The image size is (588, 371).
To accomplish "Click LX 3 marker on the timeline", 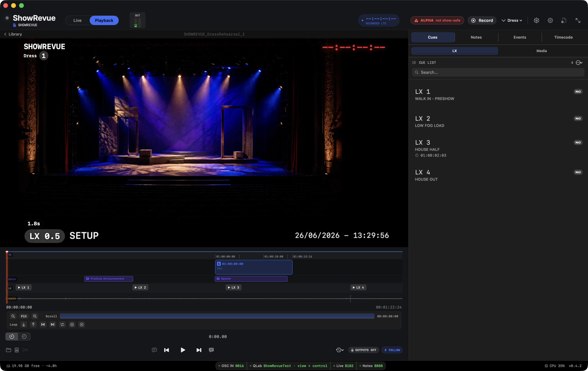I will pos(233,287).
